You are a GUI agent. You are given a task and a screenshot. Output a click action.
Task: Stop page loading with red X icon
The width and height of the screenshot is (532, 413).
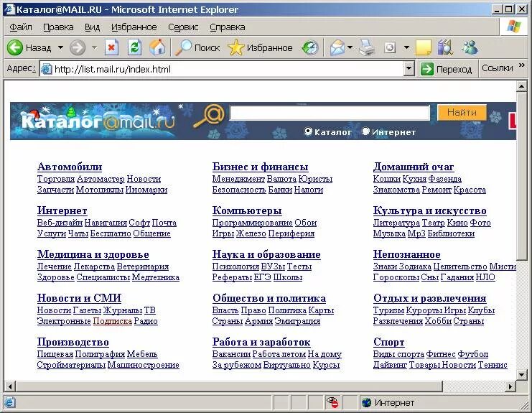[111, 47]
